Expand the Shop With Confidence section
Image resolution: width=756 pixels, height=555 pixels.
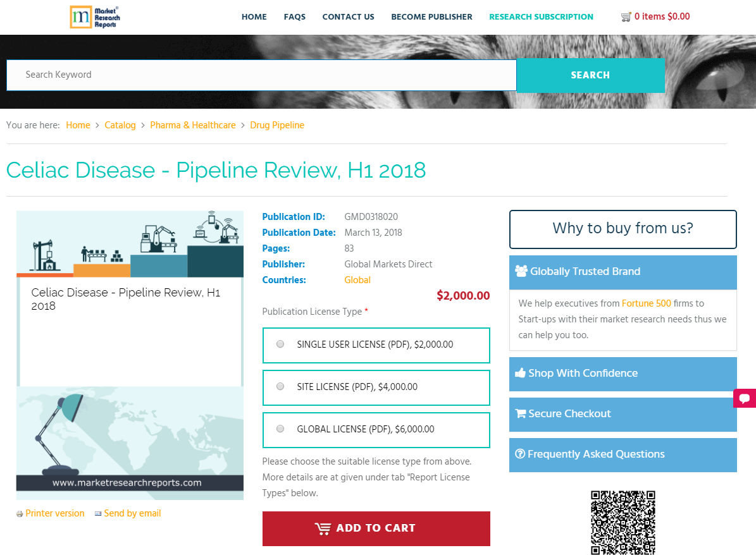[623, 373]
